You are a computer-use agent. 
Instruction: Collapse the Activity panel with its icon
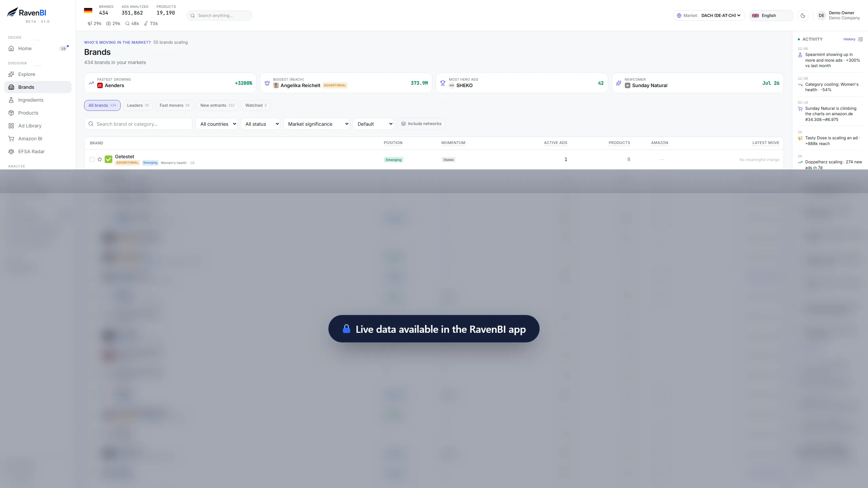coord(861,39)
